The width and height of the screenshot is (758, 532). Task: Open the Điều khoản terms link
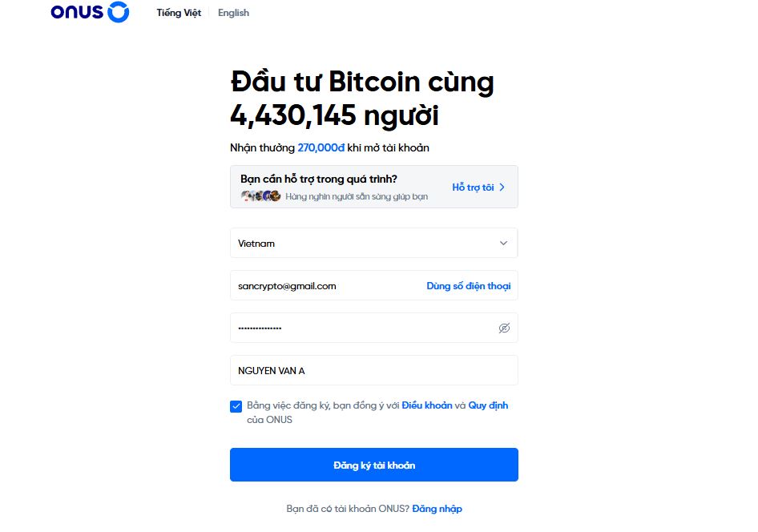coord(427,405)
